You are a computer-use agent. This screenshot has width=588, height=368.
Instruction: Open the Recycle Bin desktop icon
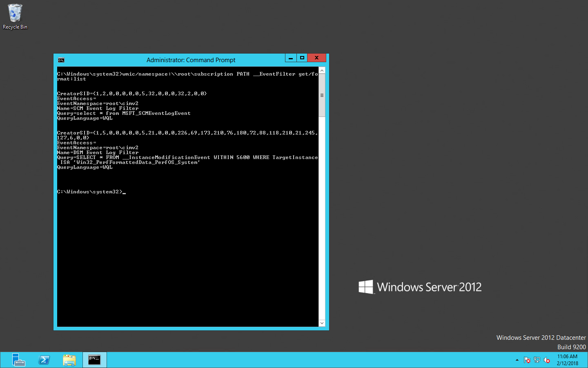15,17
